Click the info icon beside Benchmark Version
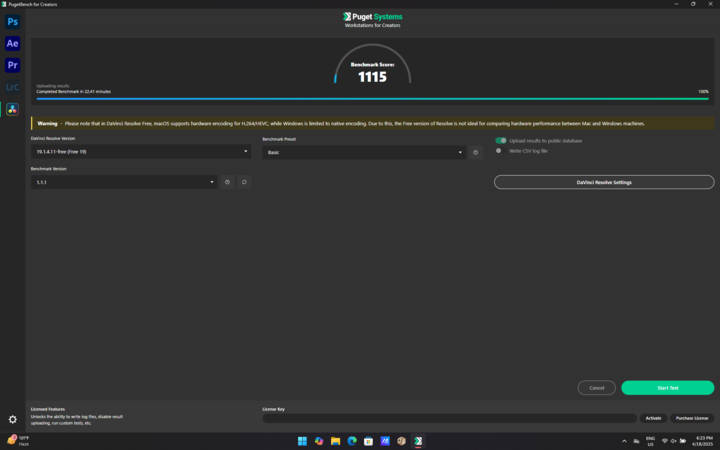 [x=227, y=182]
